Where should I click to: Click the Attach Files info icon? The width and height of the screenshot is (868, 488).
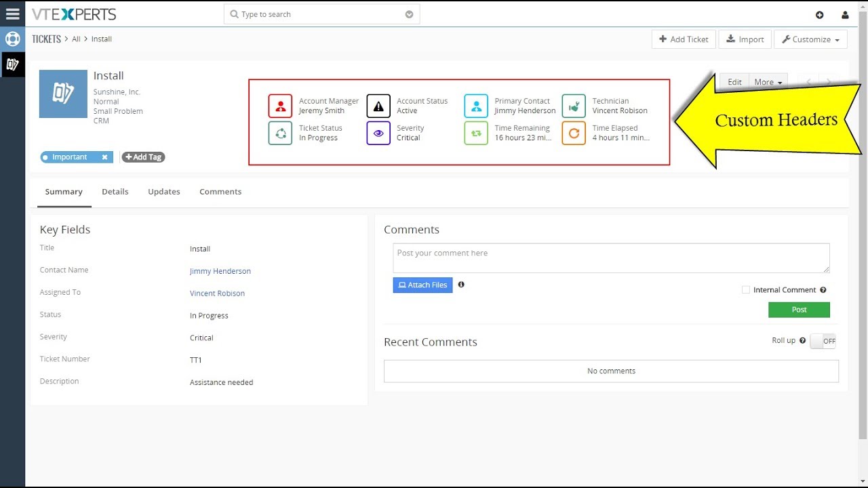tap(461, 285)
